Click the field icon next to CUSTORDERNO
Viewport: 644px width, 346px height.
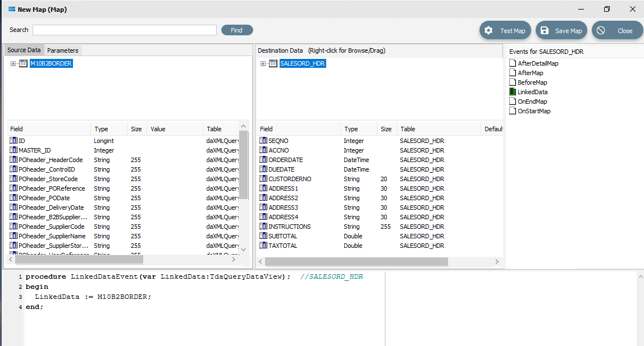263,178
